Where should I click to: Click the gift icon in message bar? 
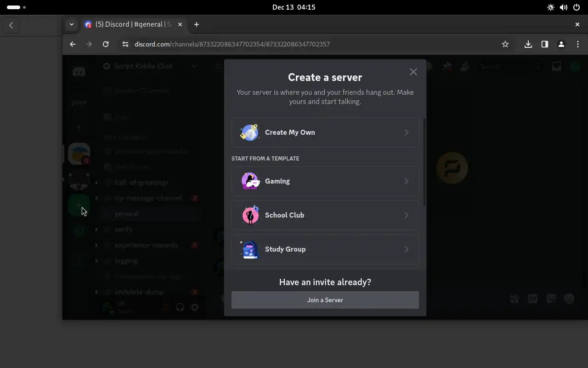pos(514,299)
